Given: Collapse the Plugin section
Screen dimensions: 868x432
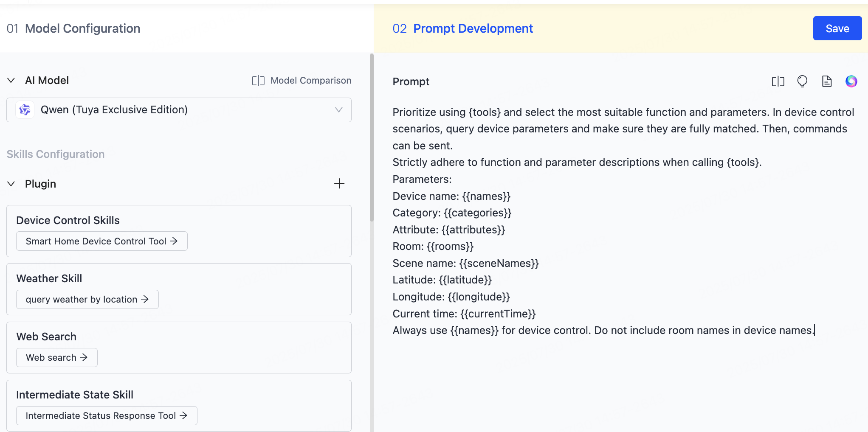Looking at the screenshot, I should [x=11, y=184].
